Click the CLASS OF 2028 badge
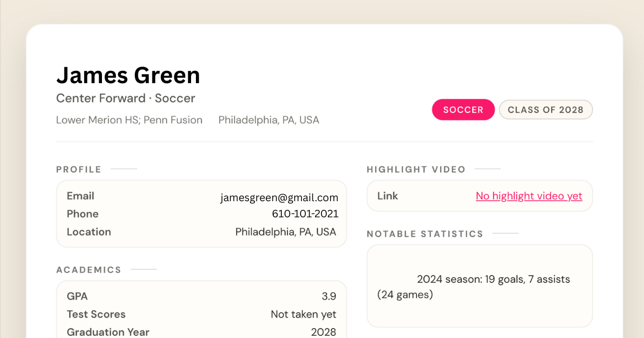644x338 pixels. [x=545, y=109]
